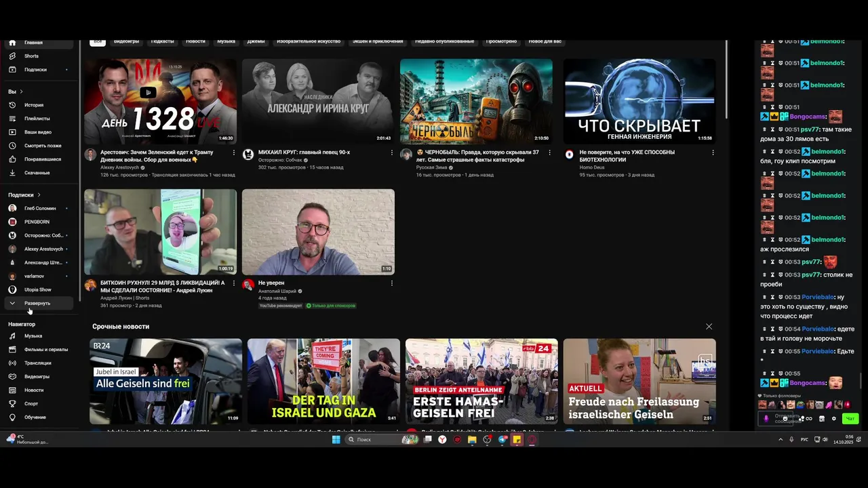Image resolution: width=868 pixels, height=488 pixels.
Task: Open Скачанные in the sidebar
Action: tap(39, 173)
